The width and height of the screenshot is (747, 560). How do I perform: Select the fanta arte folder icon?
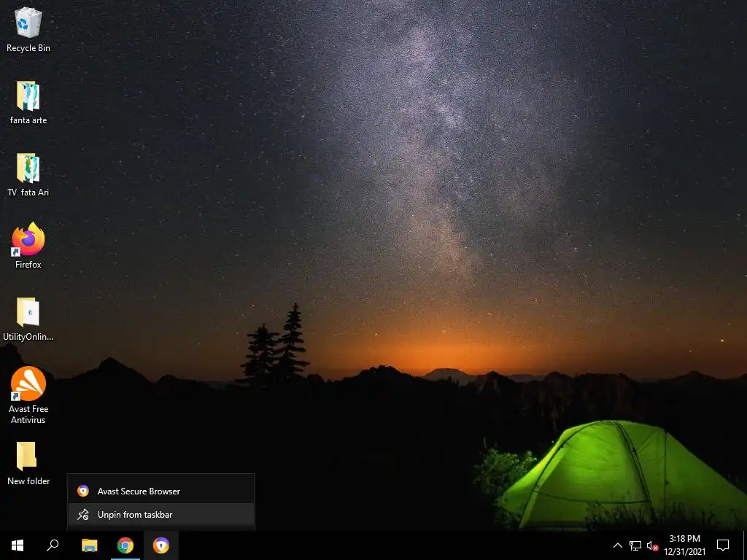tap(28, 102)
